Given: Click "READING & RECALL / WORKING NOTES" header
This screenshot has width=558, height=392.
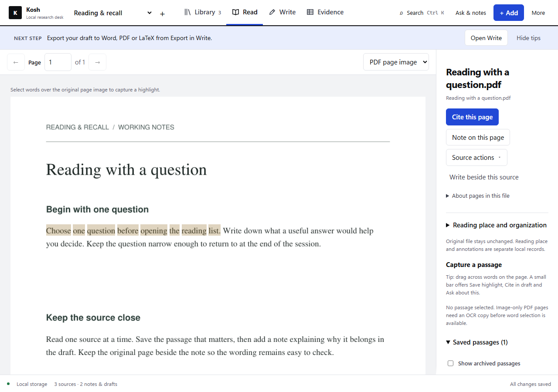Looking at the screenshot, I should [110, 127].
